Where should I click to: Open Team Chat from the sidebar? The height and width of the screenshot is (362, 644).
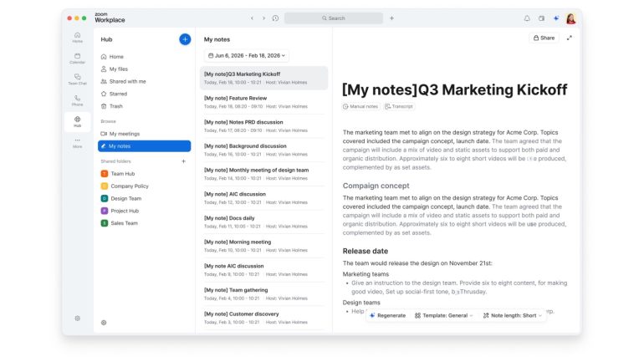pyautogui.click(x=77, y=78)
